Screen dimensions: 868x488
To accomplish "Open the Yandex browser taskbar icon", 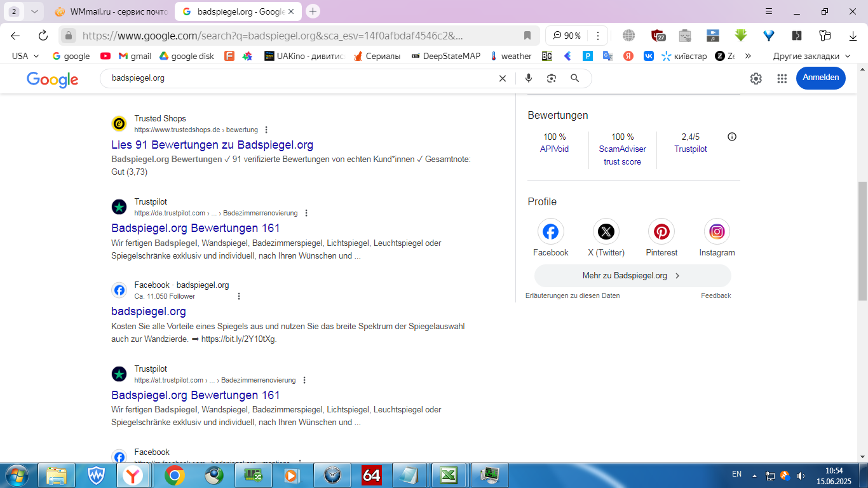I will point(133,475).
